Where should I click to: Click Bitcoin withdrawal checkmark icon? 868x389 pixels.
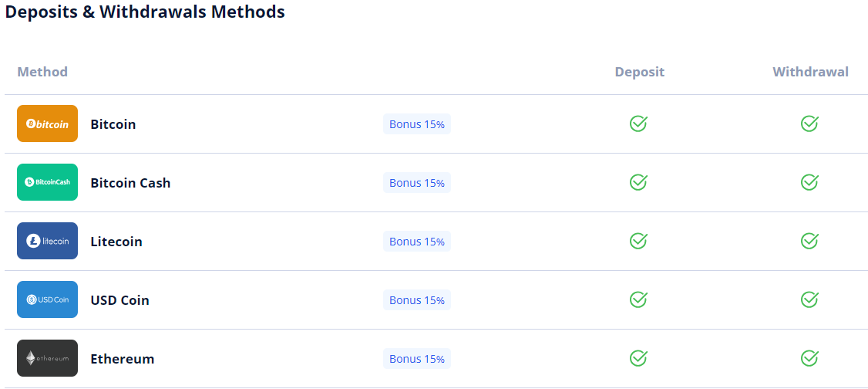pos(809,123)
